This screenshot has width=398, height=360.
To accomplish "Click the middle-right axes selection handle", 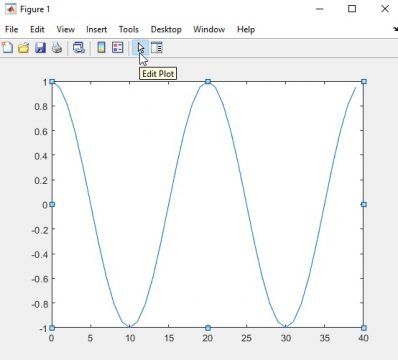I will [x=364, y=204].
